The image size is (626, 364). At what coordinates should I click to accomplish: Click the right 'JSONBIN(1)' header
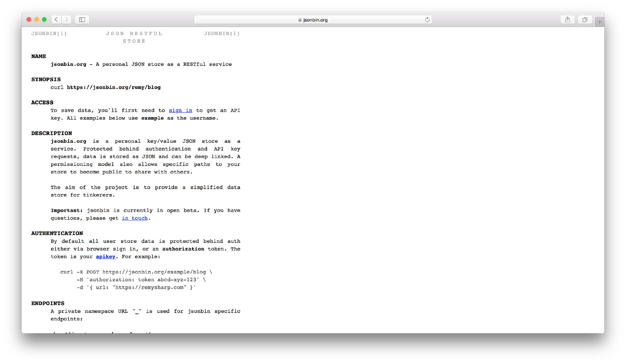[222, 33]
